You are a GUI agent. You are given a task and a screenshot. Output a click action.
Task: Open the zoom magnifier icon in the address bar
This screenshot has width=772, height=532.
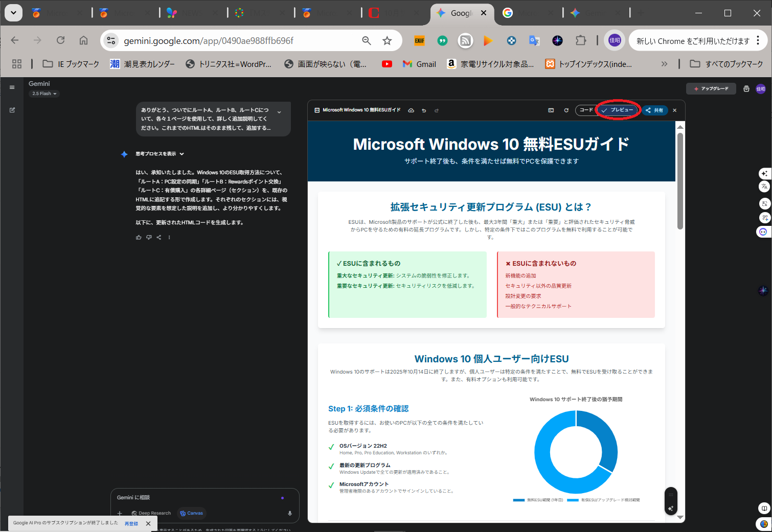tap(367, 40)
